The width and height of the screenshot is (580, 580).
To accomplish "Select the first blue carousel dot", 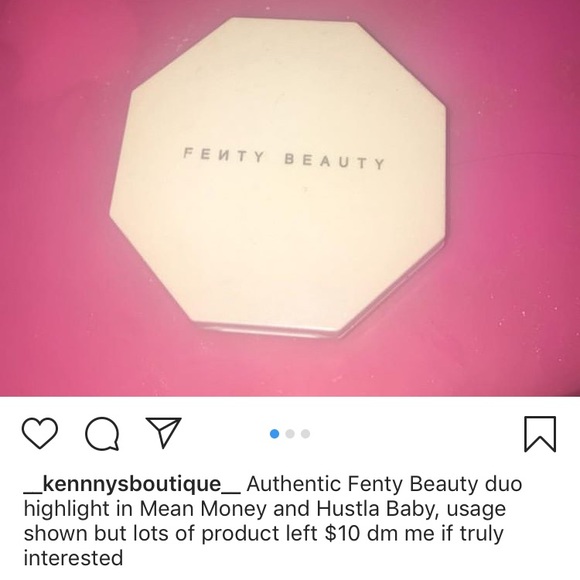I will [274, 434].
